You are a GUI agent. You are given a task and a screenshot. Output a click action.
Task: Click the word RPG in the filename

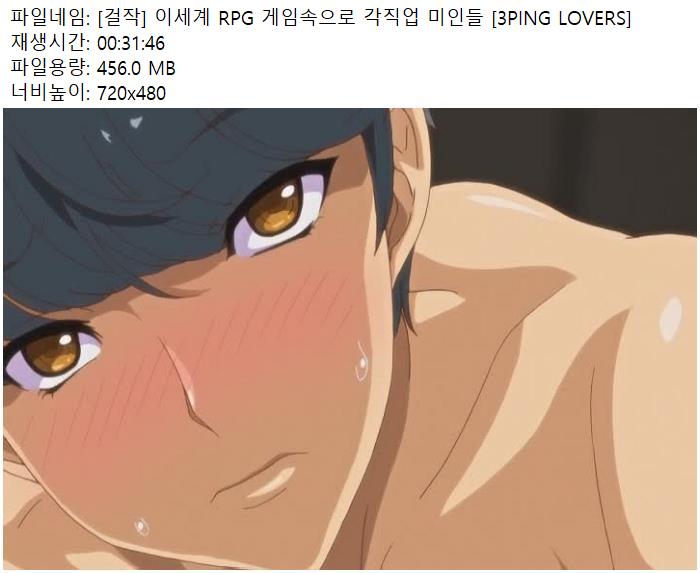(235, 18)
